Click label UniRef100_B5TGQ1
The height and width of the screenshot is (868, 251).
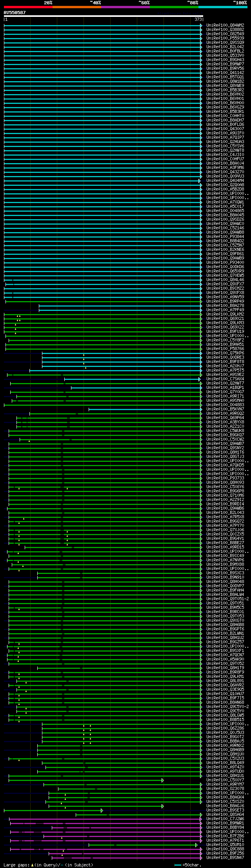coord(225,77)
